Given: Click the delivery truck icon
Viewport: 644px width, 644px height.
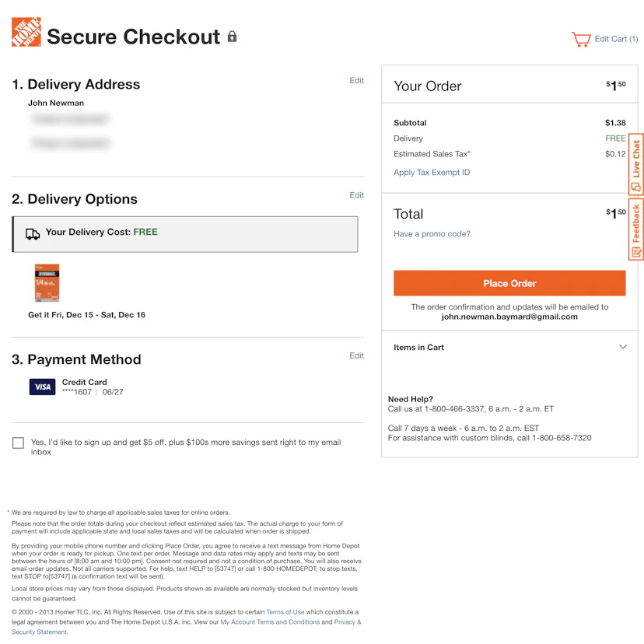Looking at the screenshot, I should 33,234.
